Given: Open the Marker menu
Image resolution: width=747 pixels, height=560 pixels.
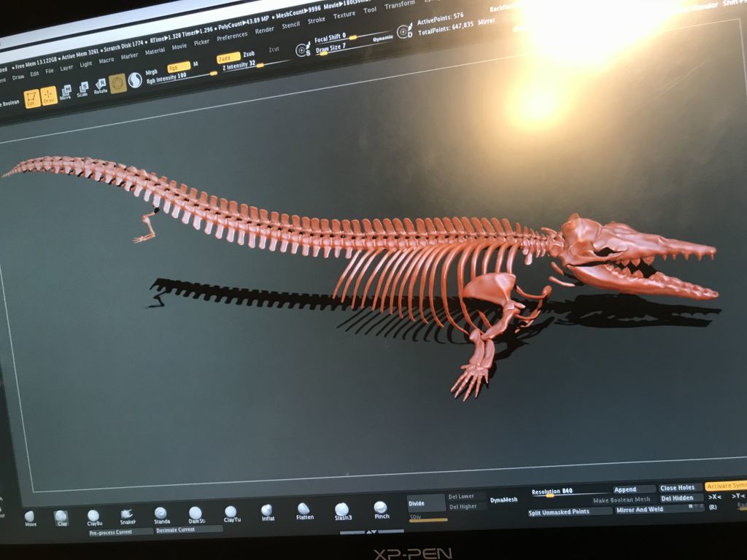Looking at the screenshot, I should [x=129, y=56].
